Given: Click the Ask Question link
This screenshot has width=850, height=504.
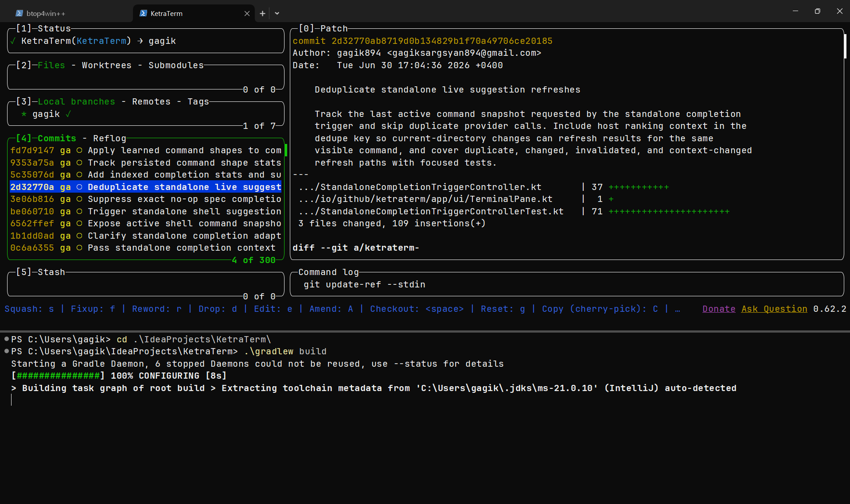Looking at the screenshot, I should click(x=774, y=309).
